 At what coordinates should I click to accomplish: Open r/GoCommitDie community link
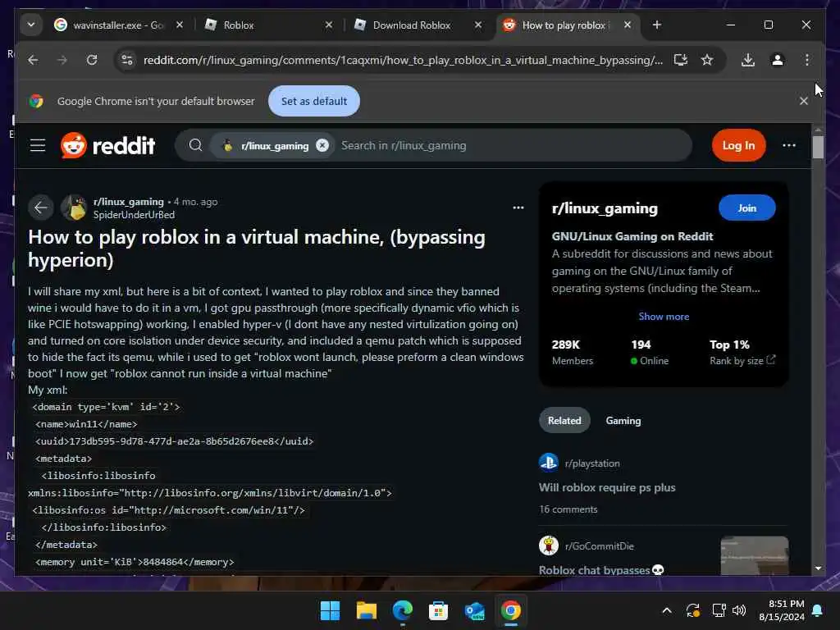tap(599, 546)
